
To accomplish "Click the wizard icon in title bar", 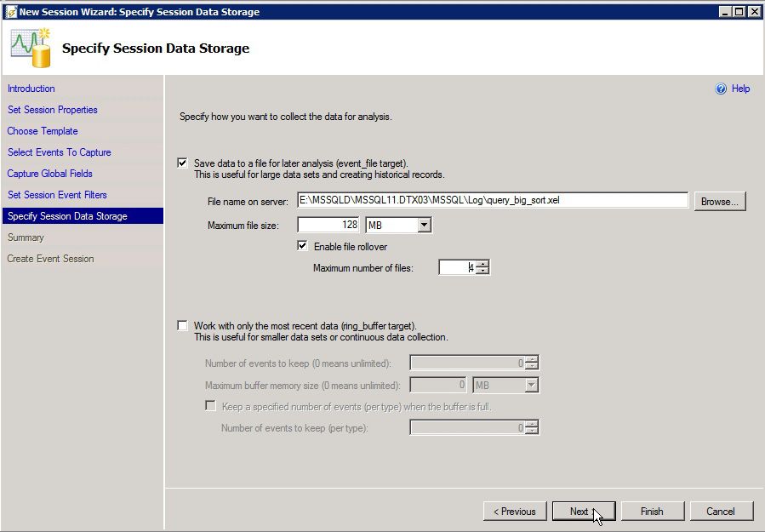I will tap(11, 12).
